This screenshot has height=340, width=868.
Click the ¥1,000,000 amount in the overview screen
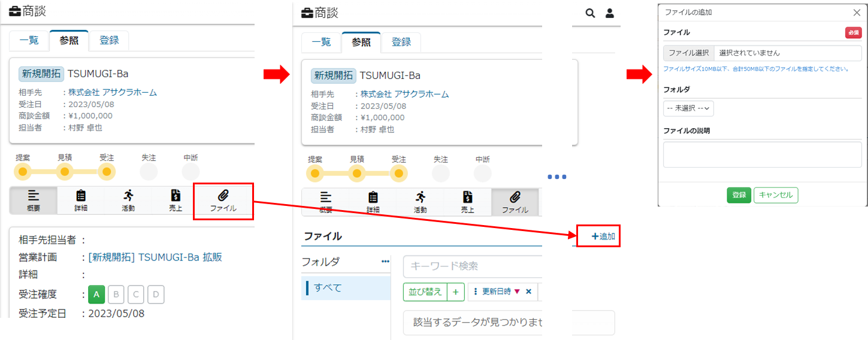(90, 116)
